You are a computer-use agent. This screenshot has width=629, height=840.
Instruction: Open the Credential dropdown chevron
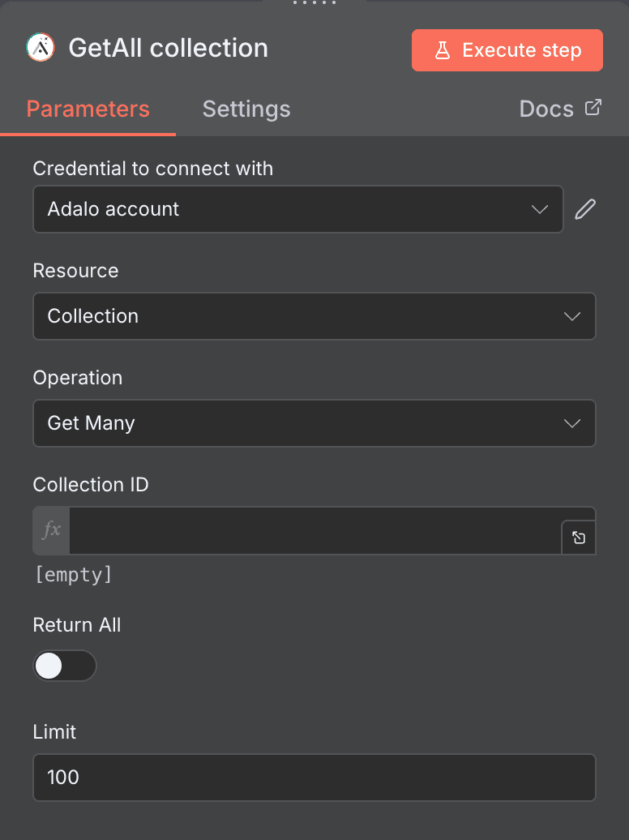[x=540, y=209]
